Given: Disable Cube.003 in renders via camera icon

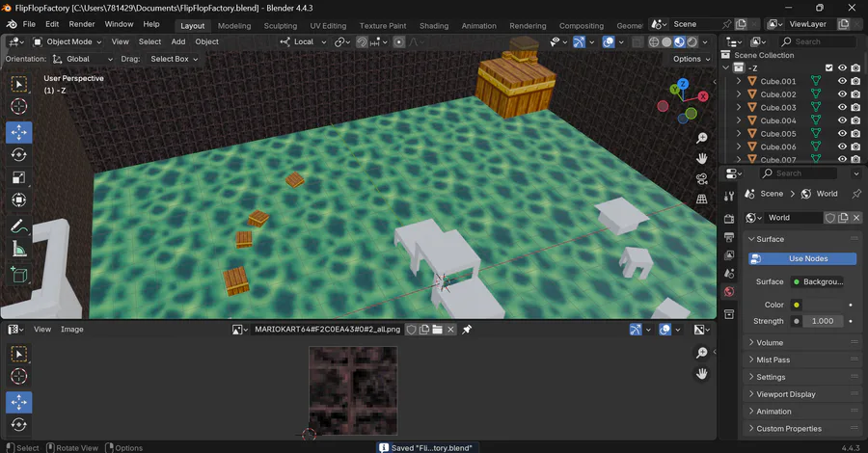Looking at the screenshot, I should click(855, 107).
